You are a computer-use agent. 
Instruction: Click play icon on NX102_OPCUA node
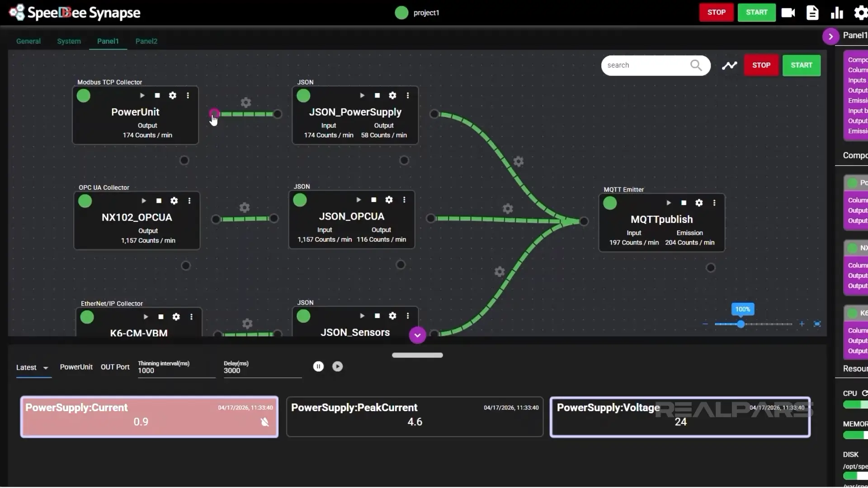144,201
